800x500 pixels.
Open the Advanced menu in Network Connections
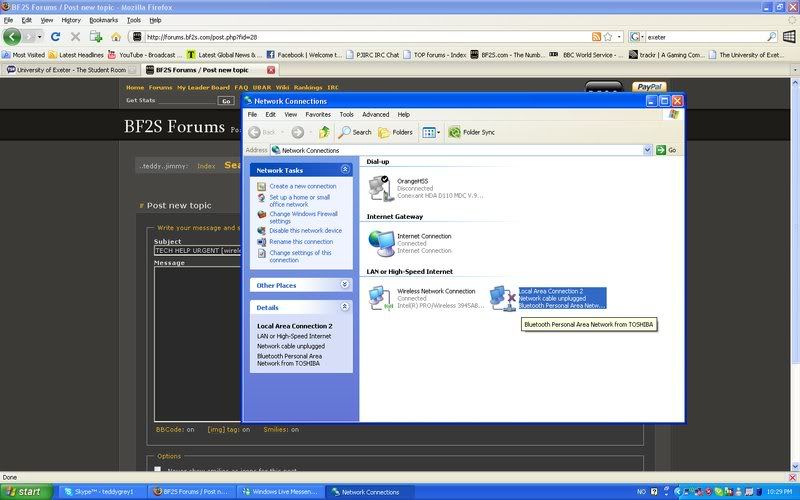[376, 115]
